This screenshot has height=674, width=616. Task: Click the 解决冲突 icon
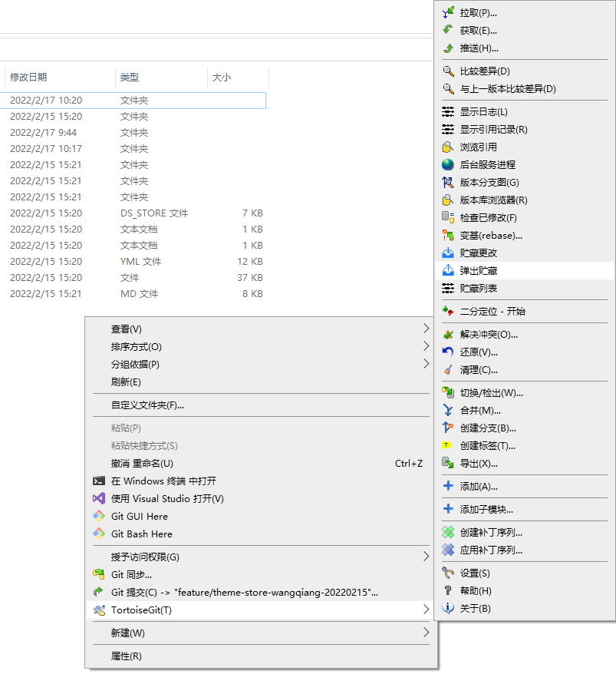click(448, 334)
